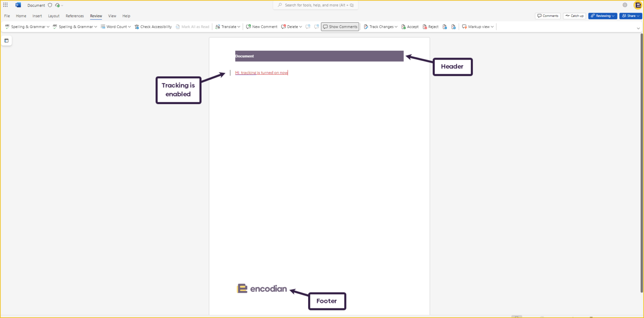Click the AutoSave status icon near document title

point(58,5)
